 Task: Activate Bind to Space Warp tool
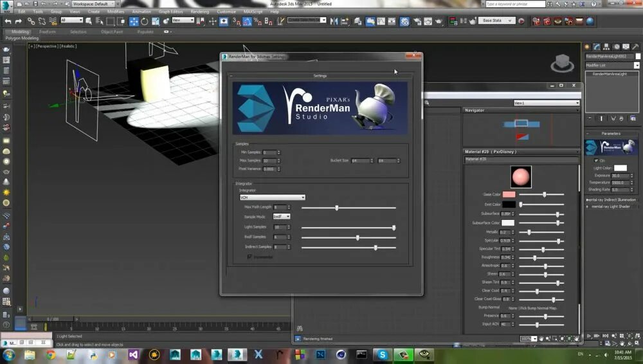pyautogui.click(x=53, y=21)
